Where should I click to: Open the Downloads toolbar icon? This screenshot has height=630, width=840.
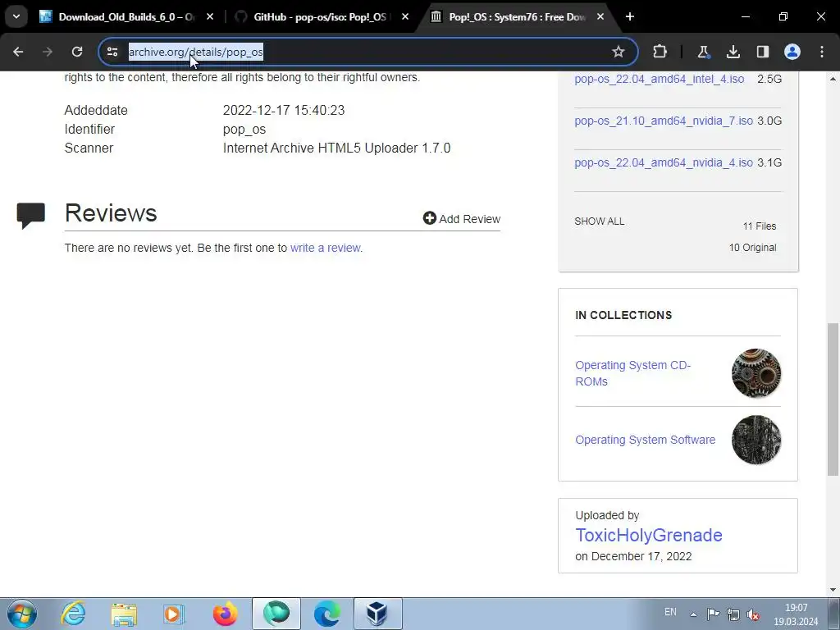(733, 52)
